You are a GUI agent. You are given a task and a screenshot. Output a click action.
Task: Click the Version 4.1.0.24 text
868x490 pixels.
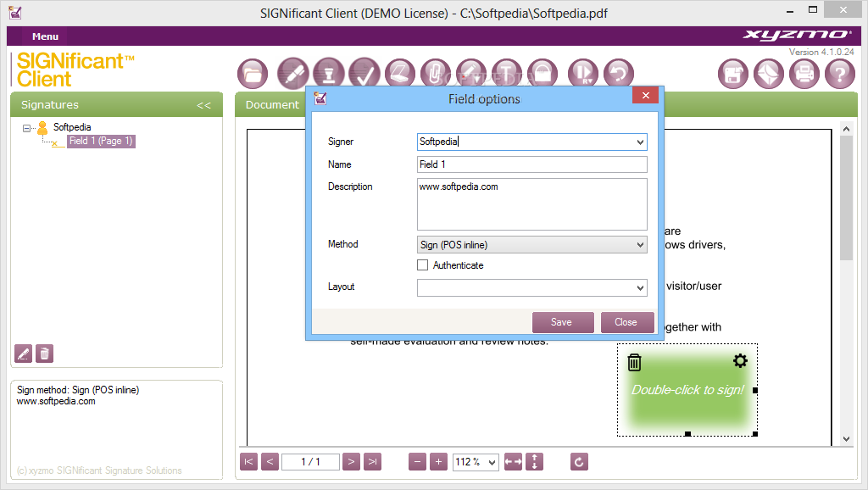(821, 52)
